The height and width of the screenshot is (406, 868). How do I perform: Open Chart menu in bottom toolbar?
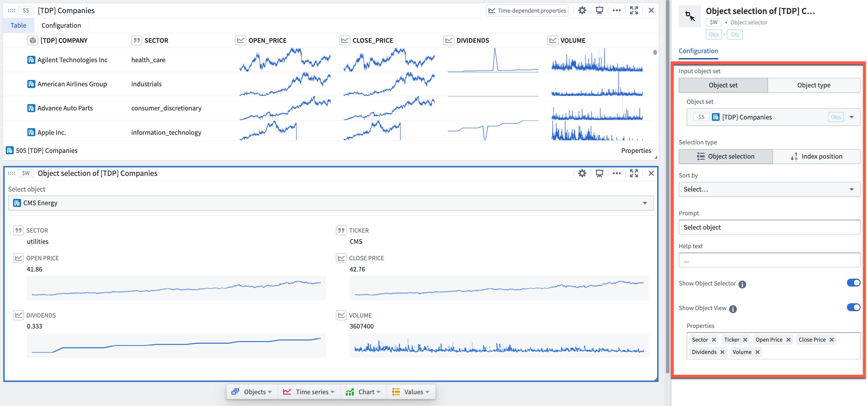363,392
